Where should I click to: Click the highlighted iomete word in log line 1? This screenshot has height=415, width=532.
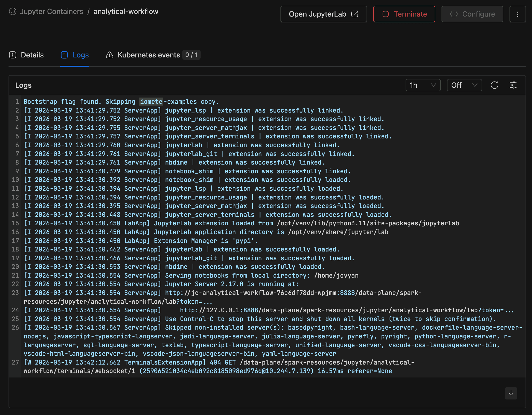pyautogui.click(x=151, y=102)
